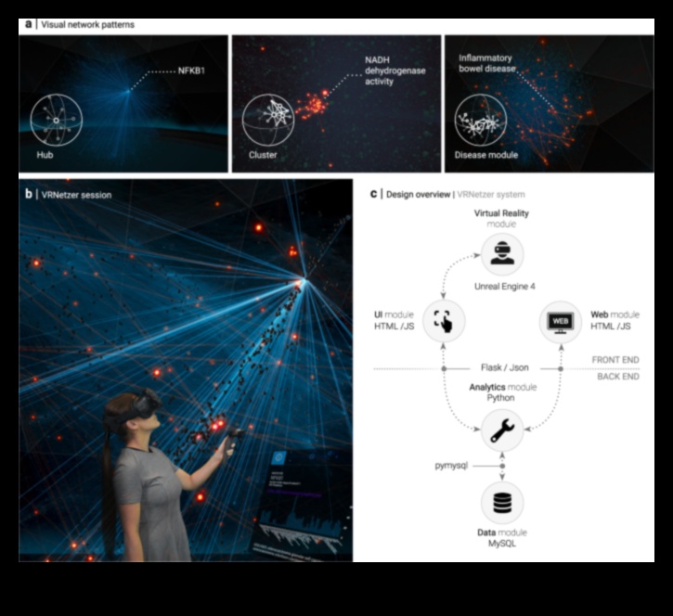Select the Analytics module wrench icon
Viewport: 673px width, 616px height.
(501, 430)
